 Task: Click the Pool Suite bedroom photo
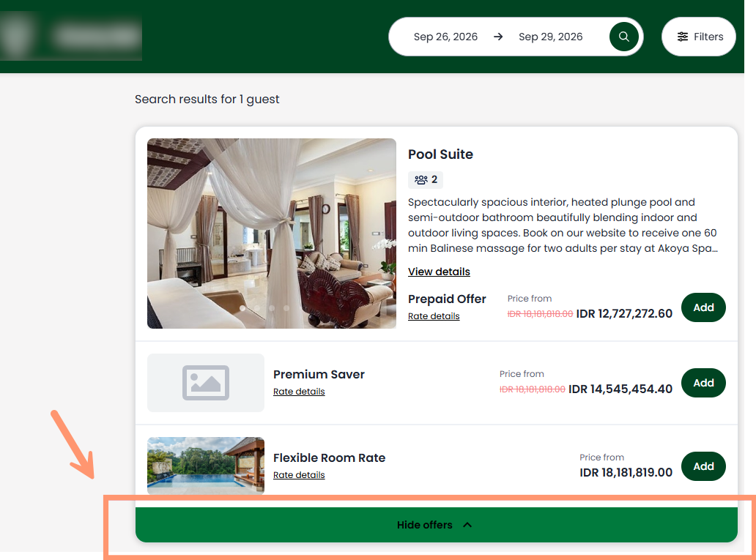(272, 234)
